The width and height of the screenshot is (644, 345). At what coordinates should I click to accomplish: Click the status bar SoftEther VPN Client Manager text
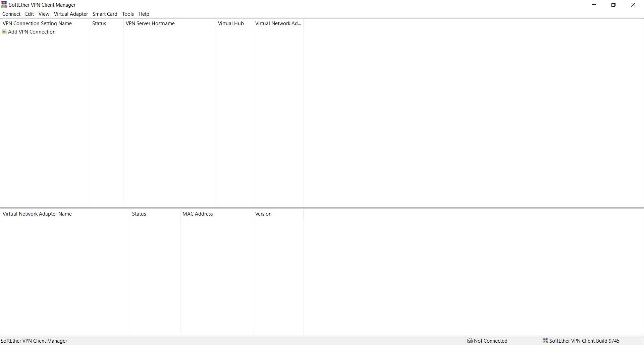[34, 341]
